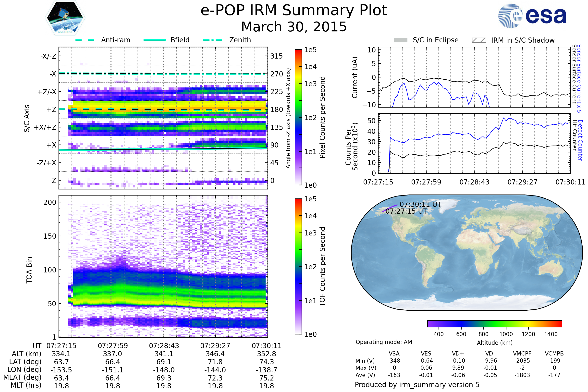Click the ESA logo
Screen dimensions: 588x392
(x=532, y=15)
